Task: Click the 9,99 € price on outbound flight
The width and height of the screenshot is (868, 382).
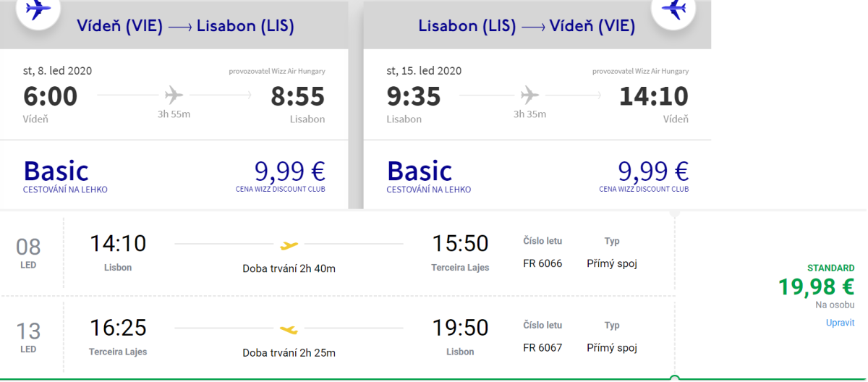Action: pos(289,171)
